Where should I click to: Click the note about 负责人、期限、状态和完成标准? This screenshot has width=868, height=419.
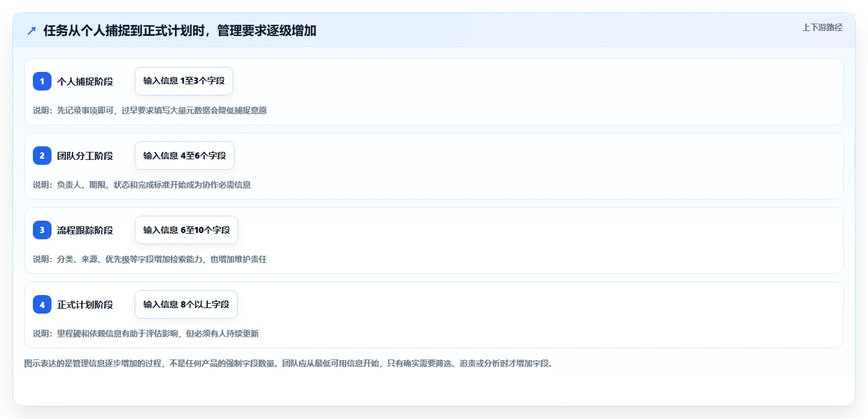pos(141,185)
